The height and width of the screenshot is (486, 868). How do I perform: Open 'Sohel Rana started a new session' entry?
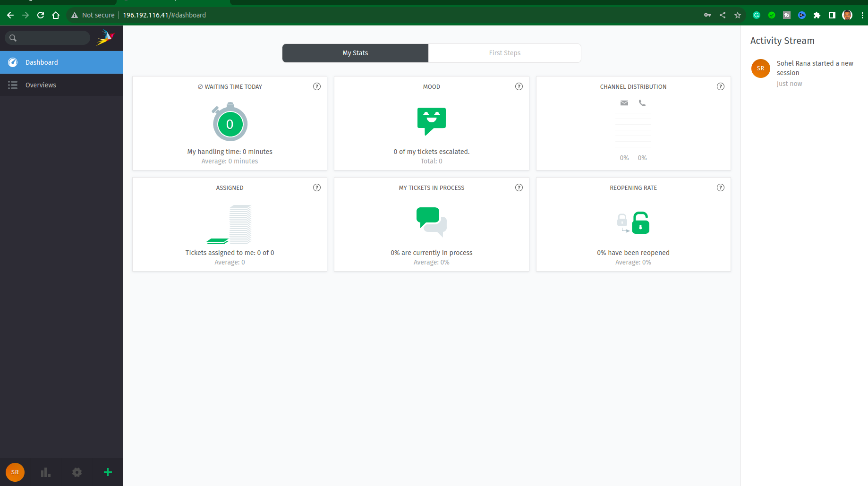pos(815,68)
